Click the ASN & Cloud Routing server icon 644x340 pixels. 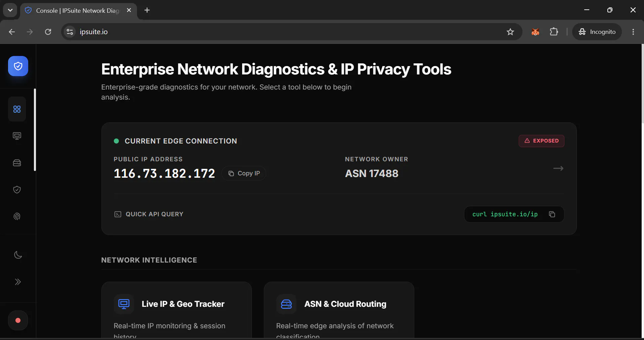pos(286,304)
